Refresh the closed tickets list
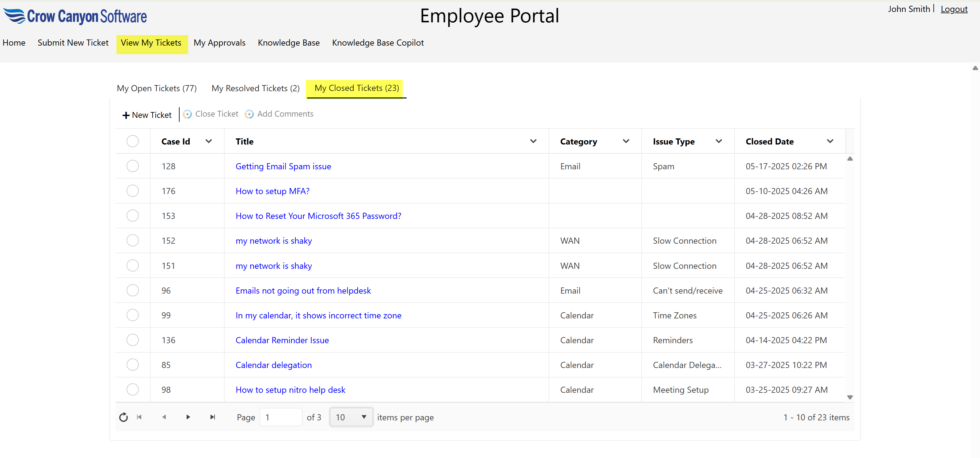Viewport: 980px width, 458px height. (123, 417)
